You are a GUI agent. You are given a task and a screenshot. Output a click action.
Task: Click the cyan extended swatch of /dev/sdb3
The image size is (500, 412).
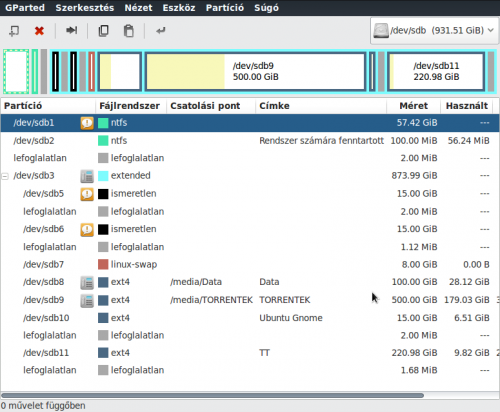(x=103, y=176)
